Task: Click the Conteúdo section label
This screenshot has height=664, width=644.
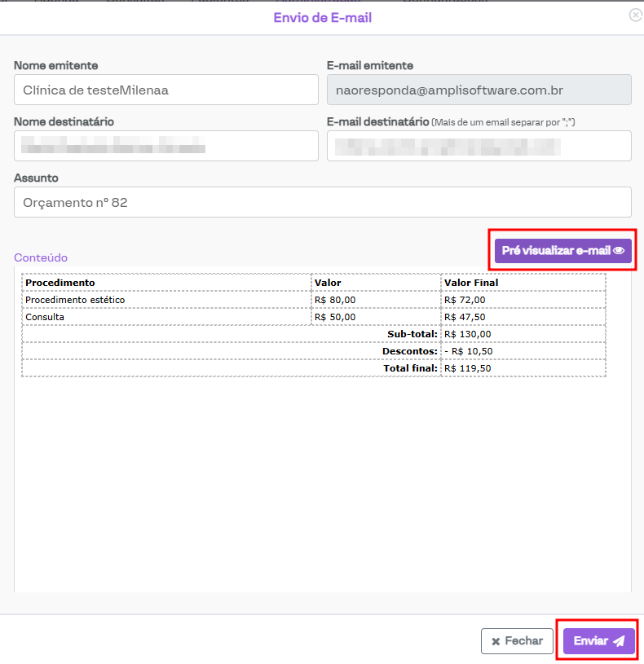Action: (41, 257)
